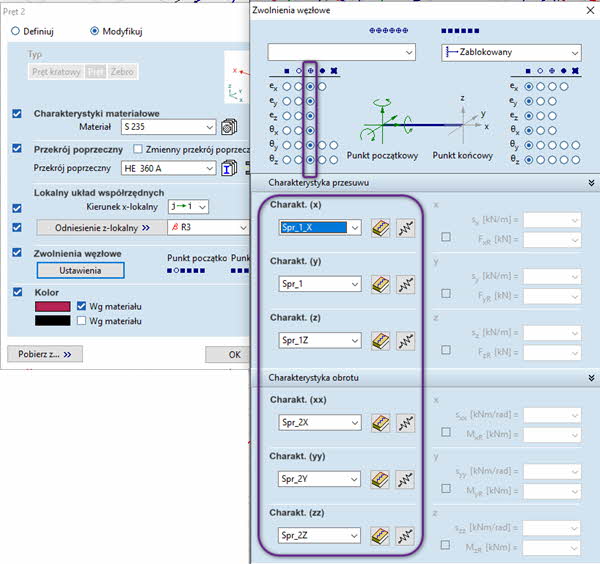The image size is (600, 564).
Task: Toggle Zmienny przekrój poprzeczny checkbox
Action: click(x=140, y=149)
